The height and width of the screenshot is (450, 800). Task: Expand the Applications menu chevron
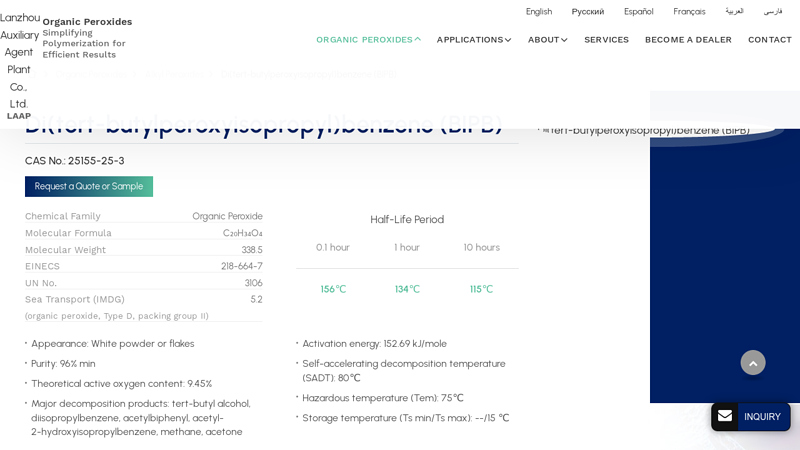[508, 40]
